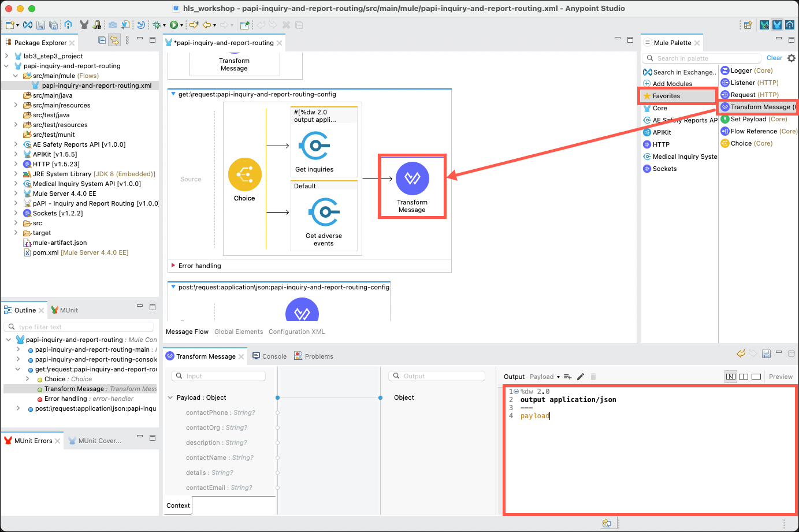Expand Error handling section in get flow

coord(173,266)
